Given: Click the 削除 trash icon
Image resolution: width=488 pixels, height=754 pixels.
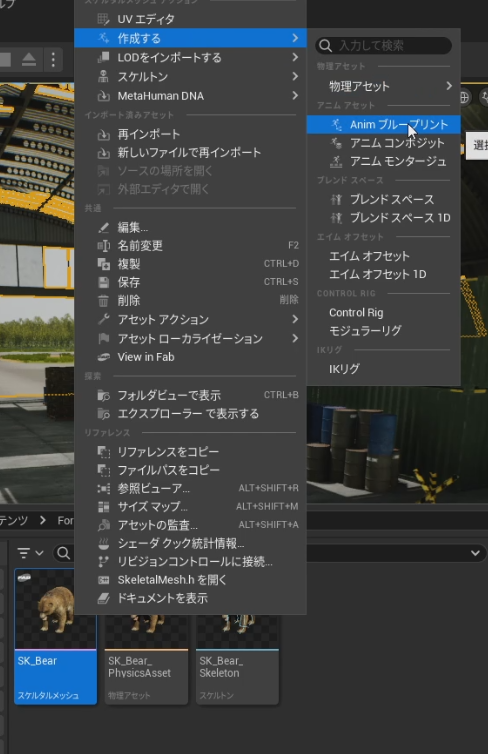Looking at the screenshot, I should [103, 301].
